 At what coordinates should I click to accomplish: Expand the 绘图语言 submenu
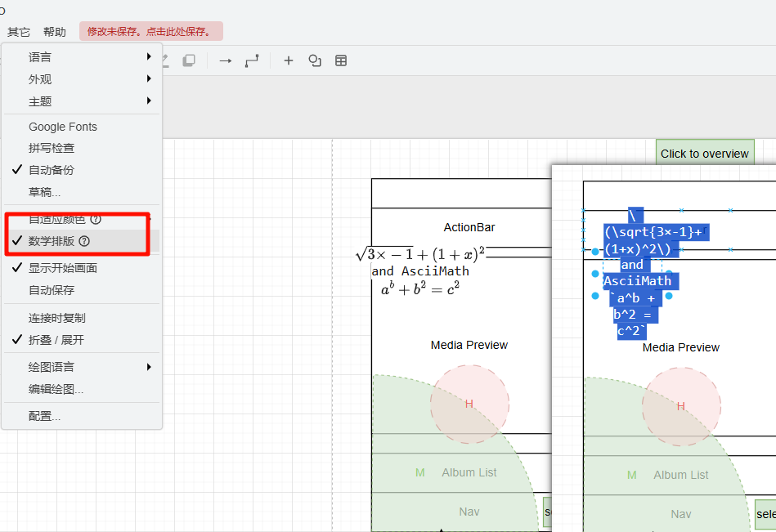[x=51, y=367]
